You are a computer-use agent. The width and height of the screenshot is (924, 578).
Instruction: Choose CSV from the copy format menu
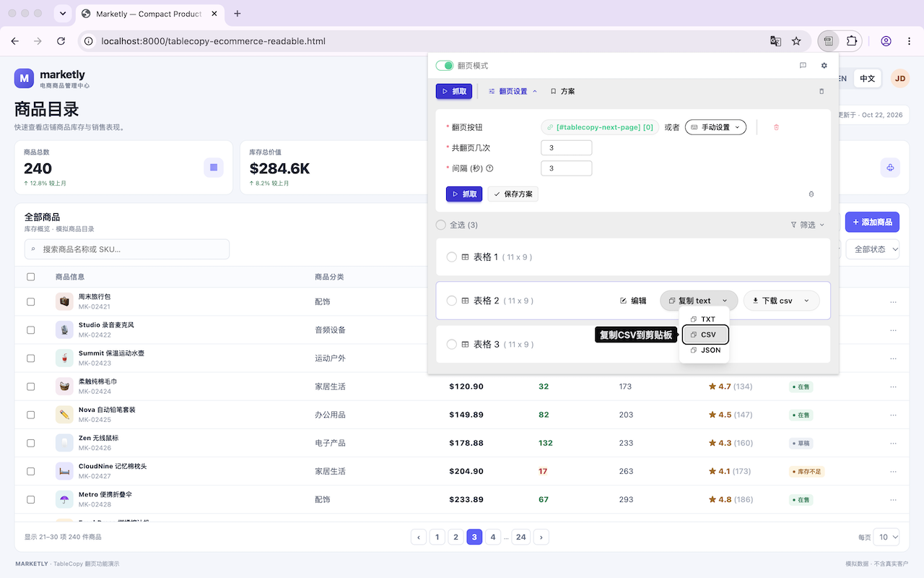point(705,335)
